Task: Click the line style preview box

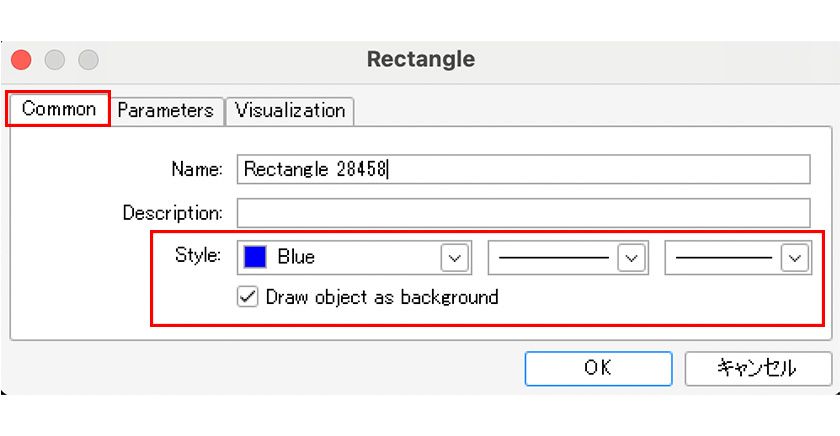Action: point(554,258)
